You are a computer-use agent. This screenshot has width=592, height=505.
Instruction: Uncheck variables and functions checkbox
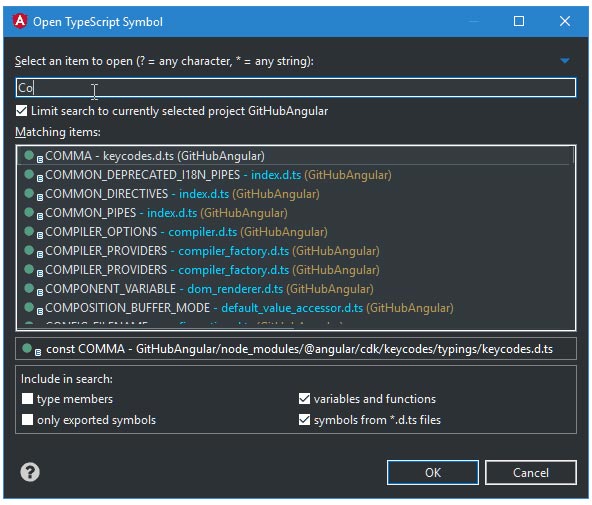[304, 399]
